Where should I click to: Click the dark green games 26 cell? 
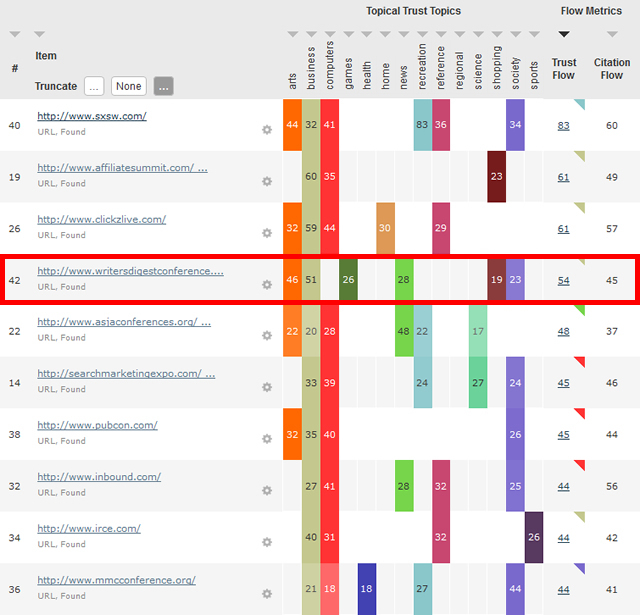coord(348,280)
